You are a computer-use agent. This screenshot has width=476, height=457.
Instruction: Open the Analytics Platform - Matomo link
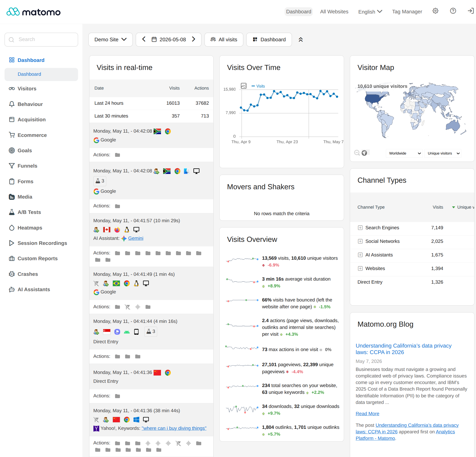point(405,435)
